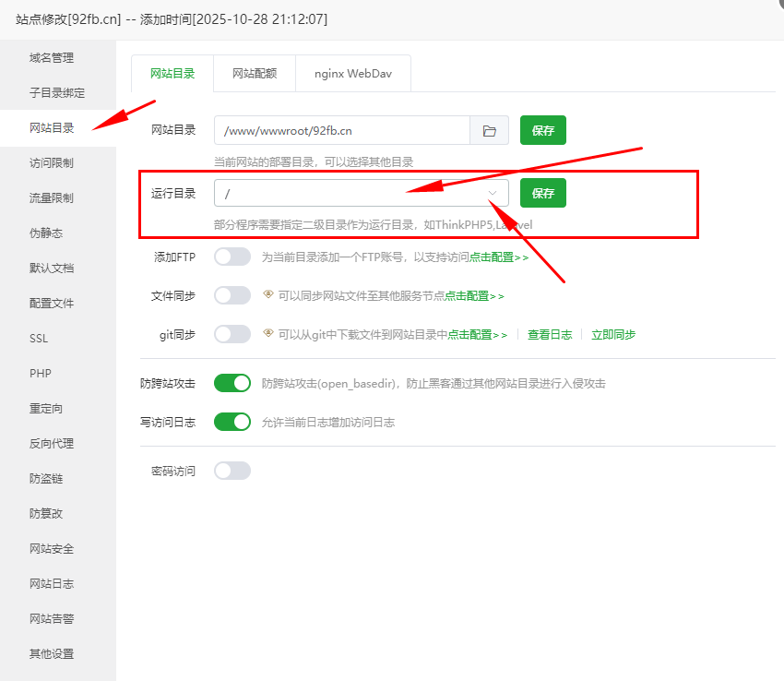Click the diamond icon beside 文件同步
Screen dimensions: 784x681
click(x=268, y=295)
